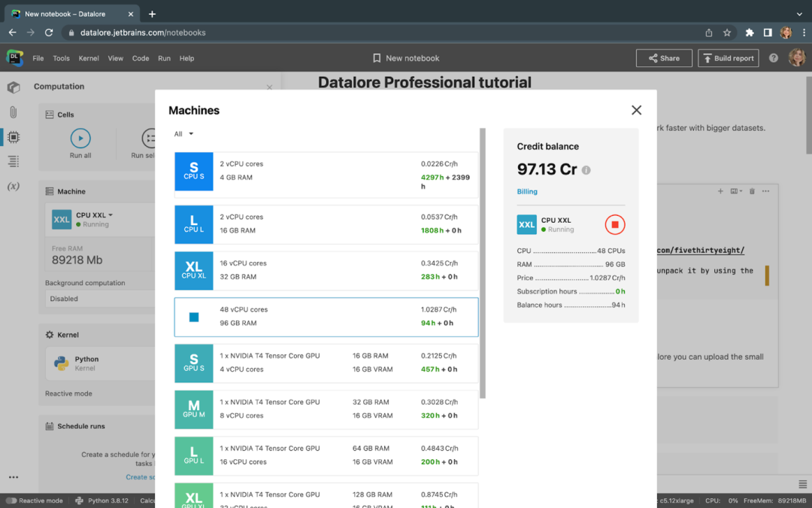
Task: Open the File menu
Action: click(38, 58)
